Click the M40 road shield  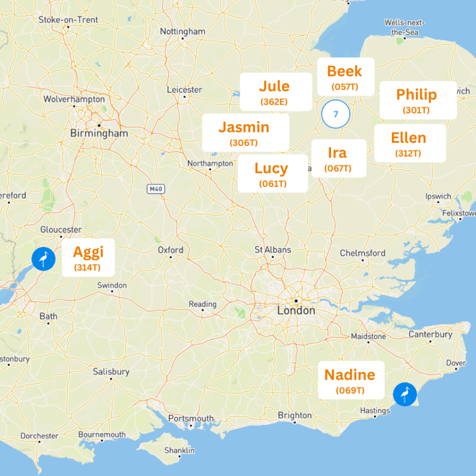tap(156, 189)
